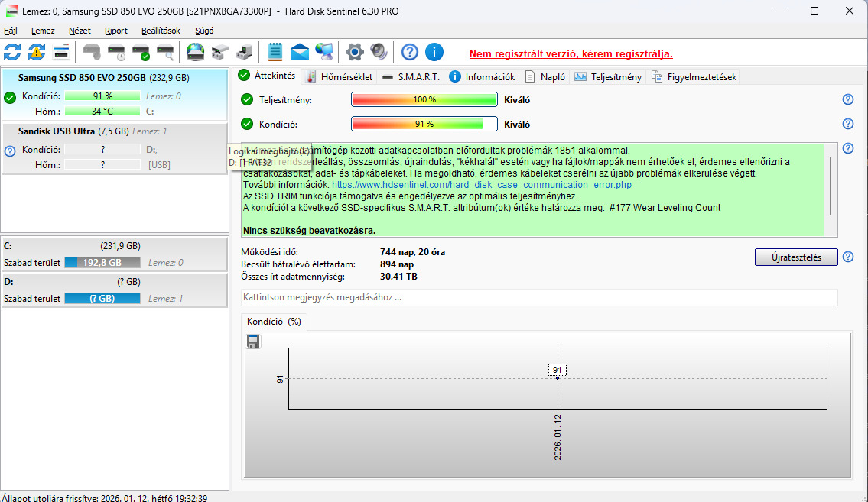Switch to the Hőmérséklet tab

pos(340,77)
